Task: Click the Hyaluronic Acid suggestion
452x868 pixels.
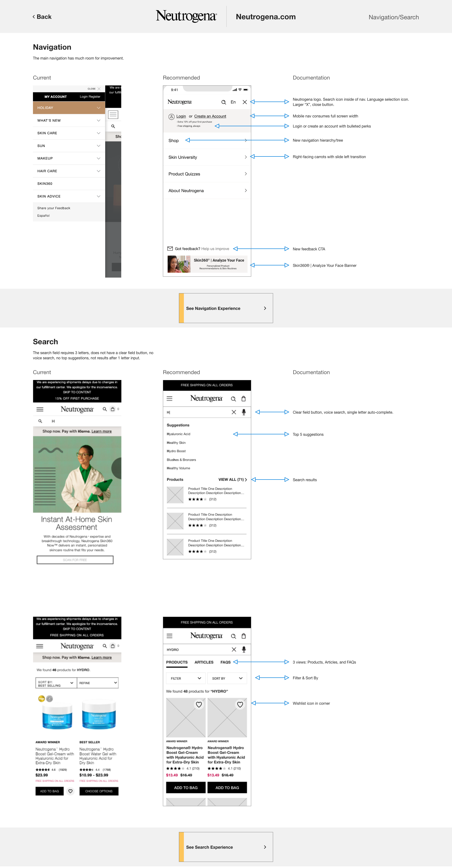Action: coord(178,434)
